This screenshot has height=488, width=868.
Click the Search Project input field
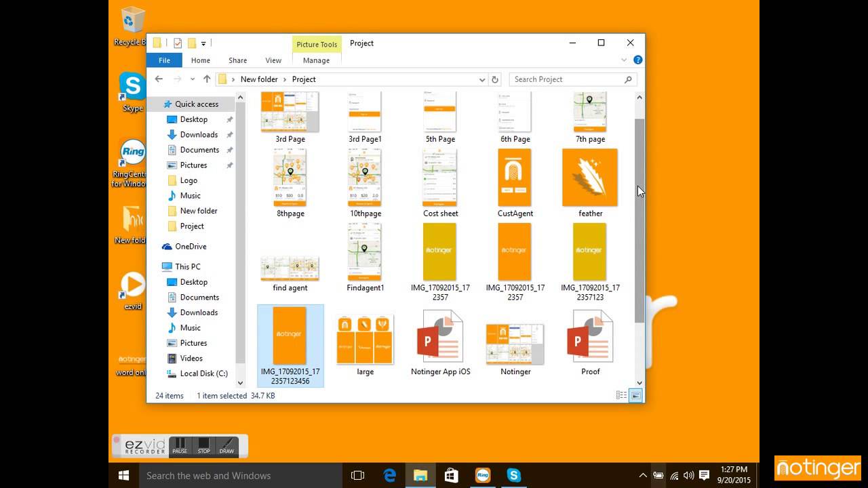(573, 79)
